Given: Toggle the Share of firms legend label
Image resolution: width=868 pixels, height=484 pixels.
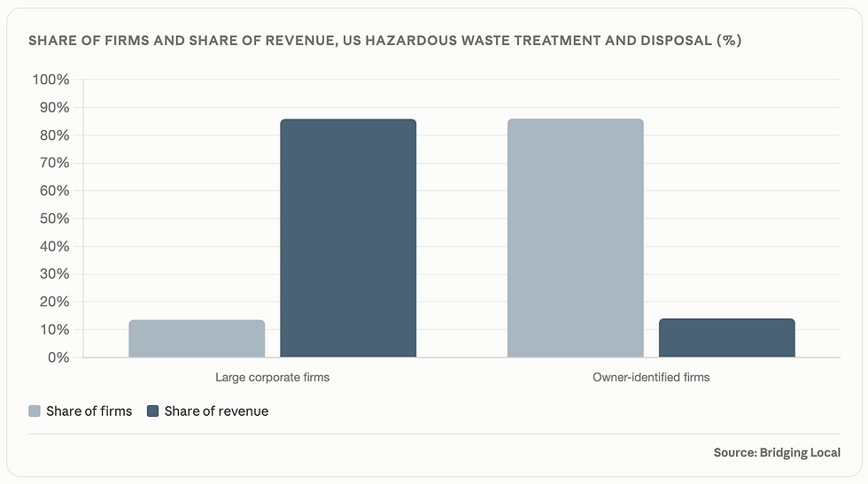Looking at the screenshot, I should pyautogui.click(x=89, y=411).
